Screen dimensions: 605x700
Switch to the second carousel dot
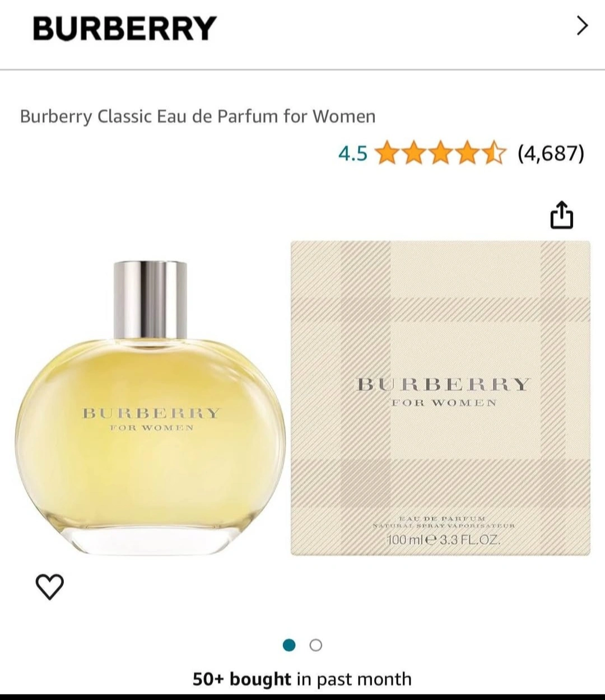[316, 645]
